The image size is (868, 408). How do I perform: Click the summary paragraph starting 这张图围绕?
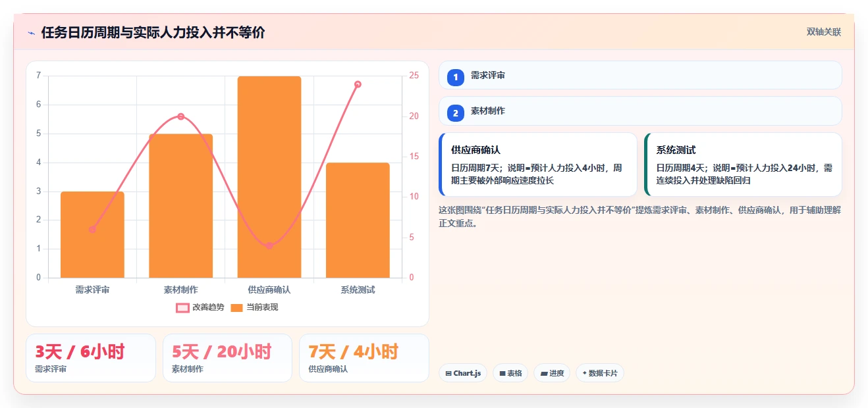point(639,217)
